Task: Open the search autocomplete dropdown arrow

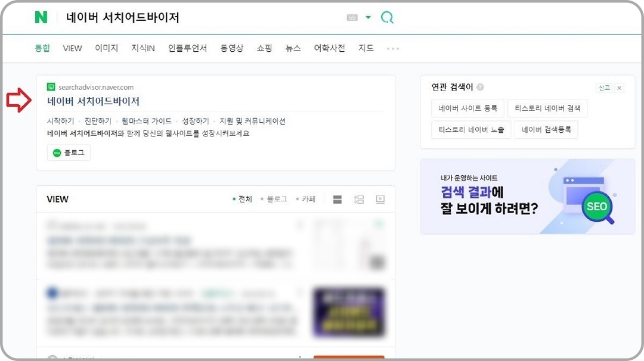Action: coord(369,18)
